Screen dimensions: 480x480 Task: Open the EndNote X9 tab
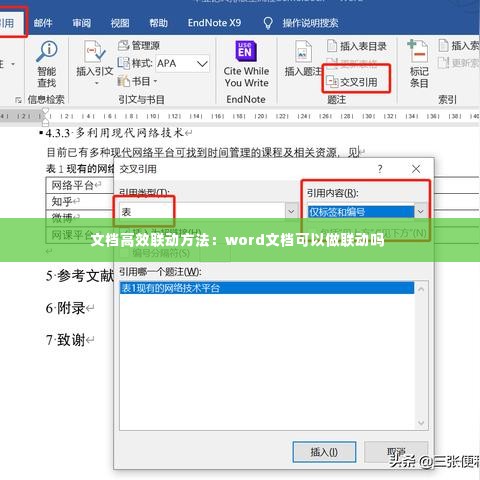coord(214,23)
